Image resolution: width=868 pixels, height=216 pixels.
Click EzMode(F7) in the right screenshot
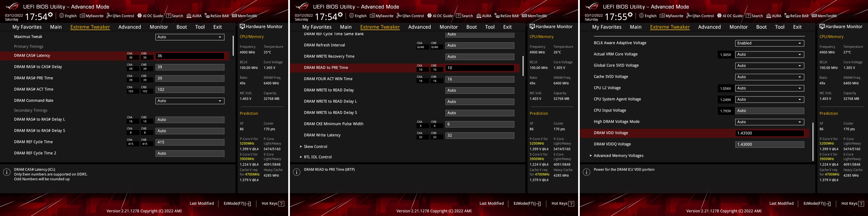tap(817, 204)
